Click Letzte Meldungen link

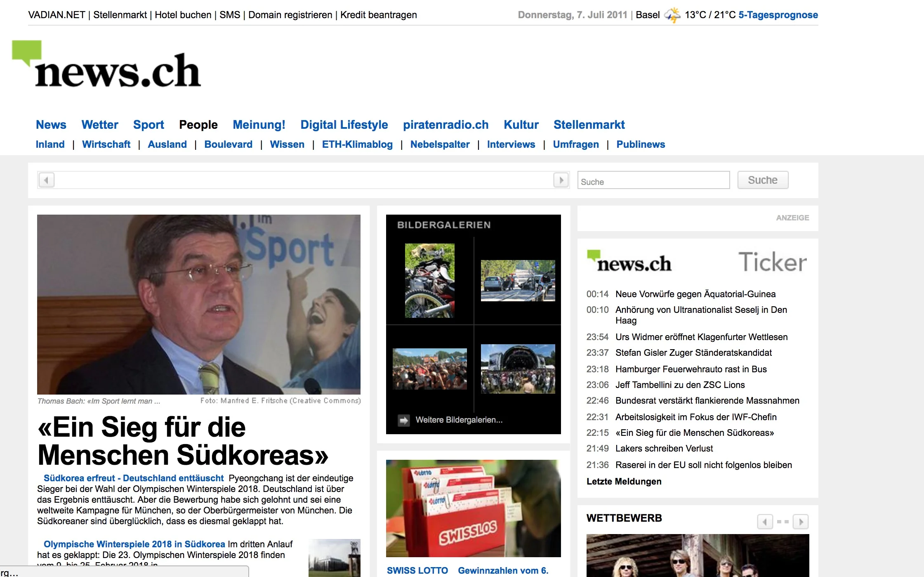click(624, 481)
